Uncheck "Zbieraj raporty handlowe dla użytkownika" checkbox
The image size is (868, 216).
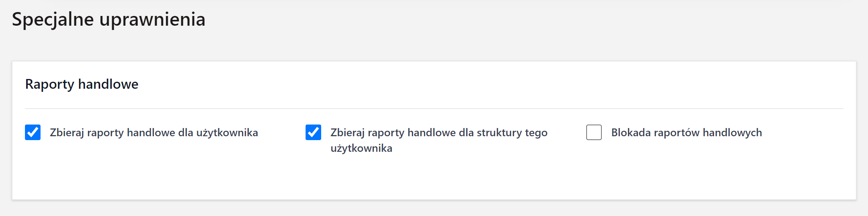point(33,132)
